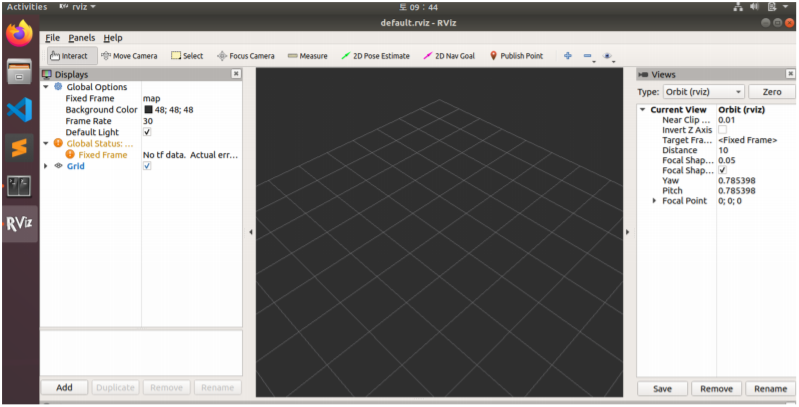Open the Files manager in dock

click(x=20, y=72)
